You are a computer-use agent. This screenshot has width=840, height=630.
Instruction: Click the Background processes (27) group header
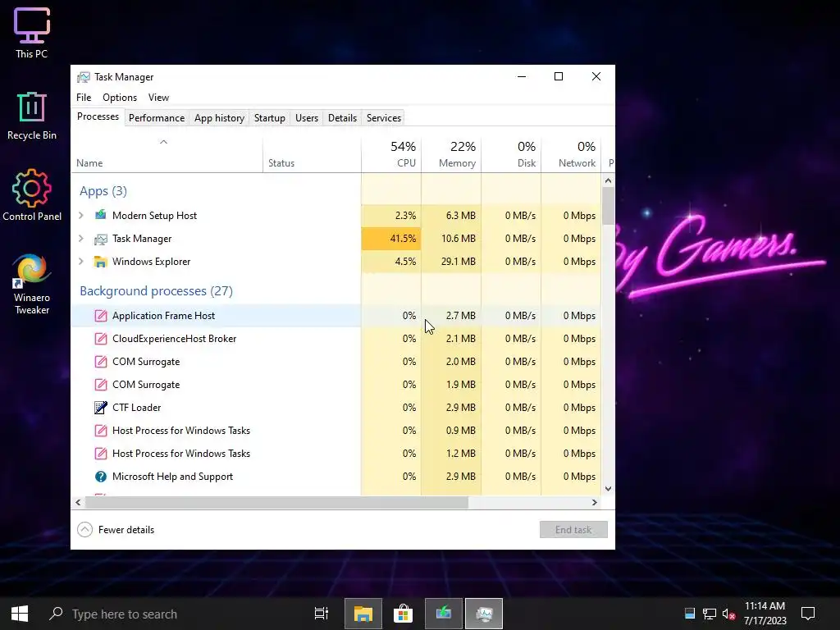[156, 291]
